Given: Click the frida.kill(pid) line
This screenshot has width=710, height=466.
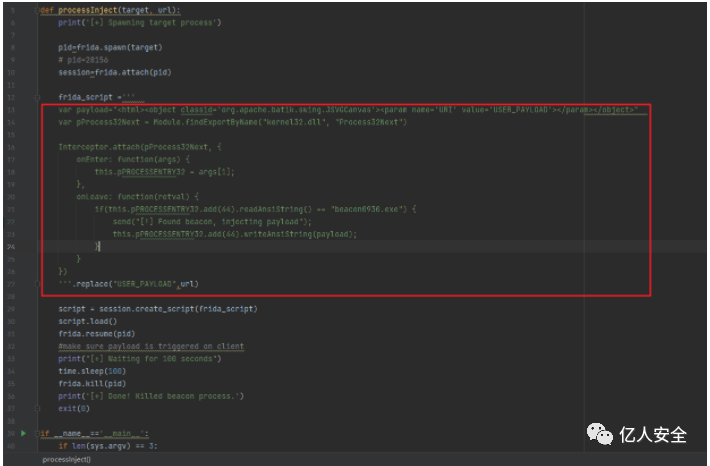Looking at the screenshot, I should pos(92,384).
